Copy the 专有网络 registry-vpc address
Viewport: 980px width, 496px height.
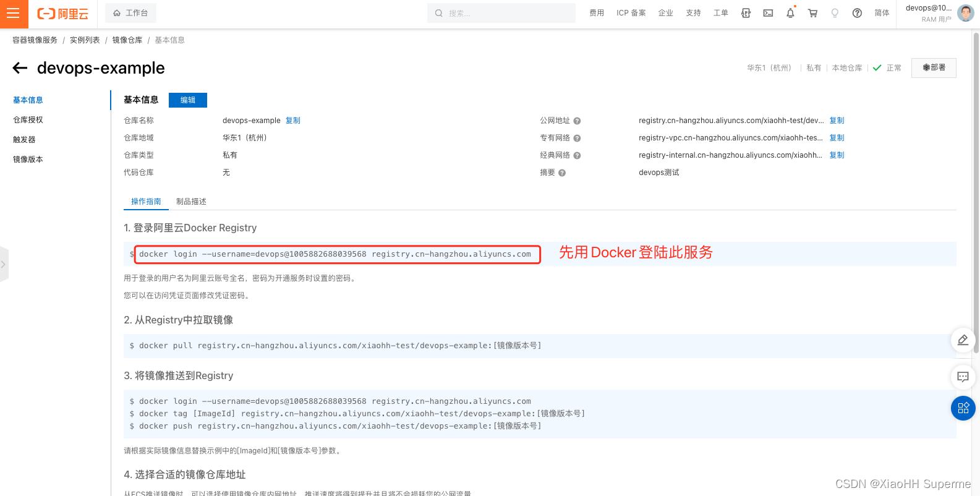tap(837, 138)
